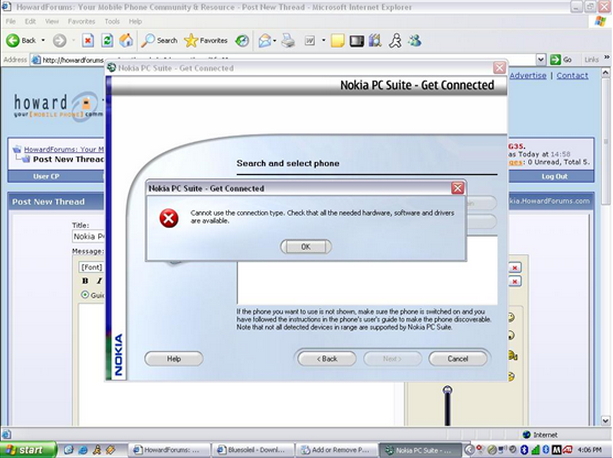Open the Tools menu
This screenshot has height=458, width=613.
pyautogui.click(x=111, y=20)
